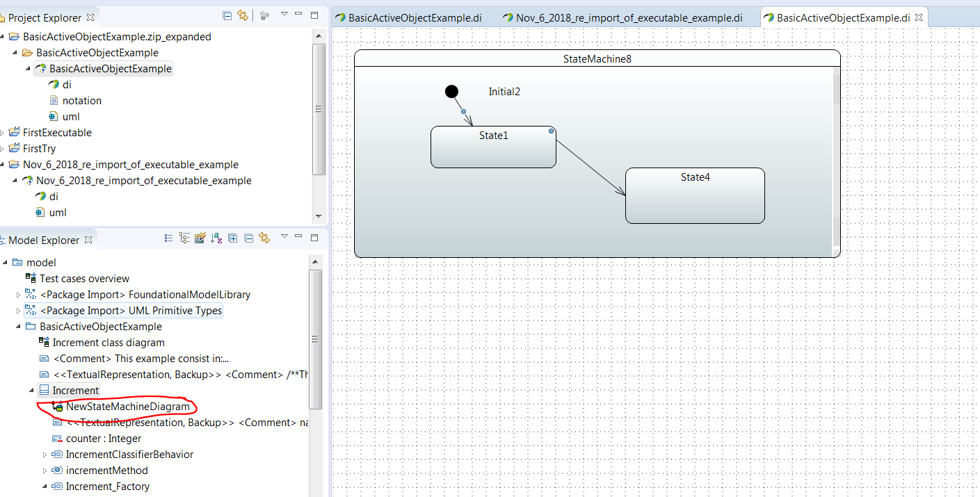The image size is (980, 497).
Task: Click Project Explorer vertical scrollbar thumb
Action: (319, 109)
